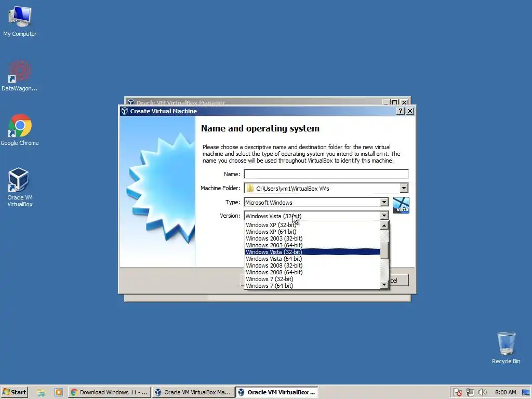Close the Create Virtual Machine dialog
Screen dimensions: 532x399
click(x=410, y=111)
